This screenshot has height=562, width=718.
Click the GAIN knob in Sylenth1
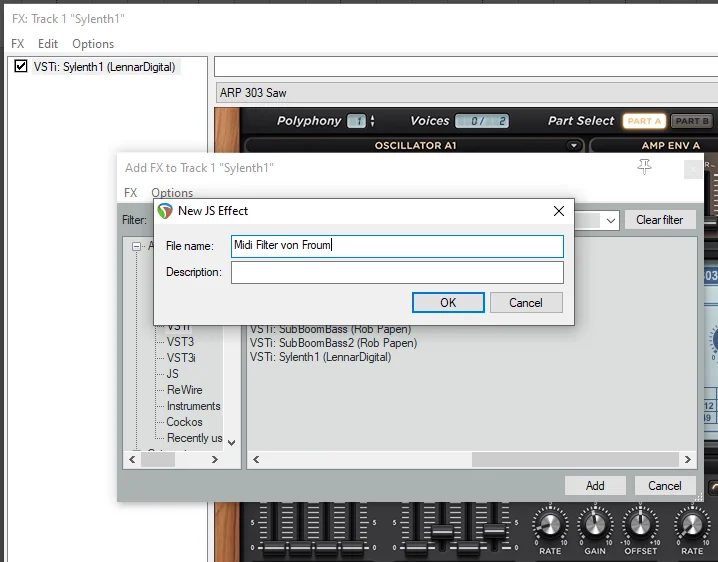tap(595, 524)
